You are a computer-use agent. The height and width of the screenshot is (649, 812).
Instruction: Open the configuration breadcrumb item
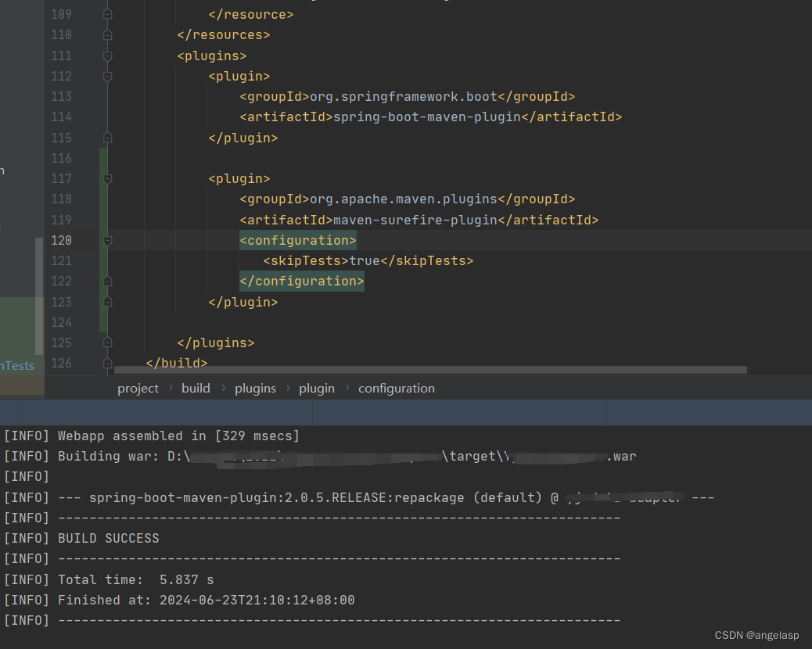coord(396,388)
